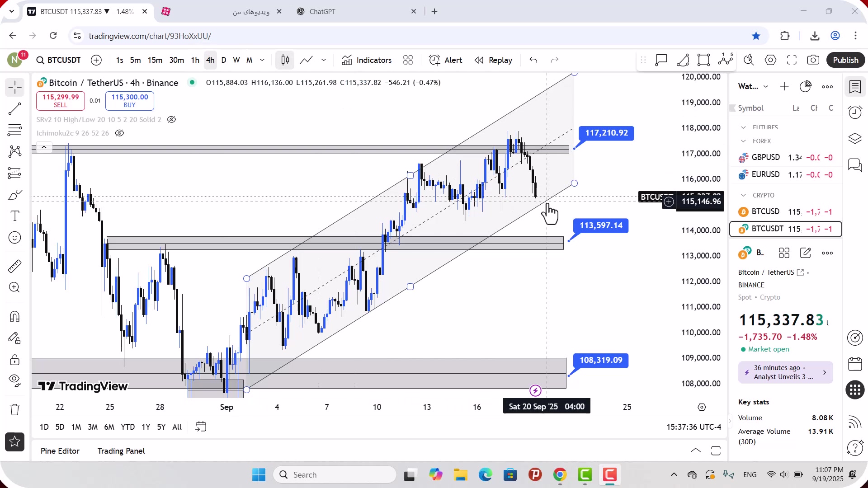Switch to the weekly W timeframe
Image resolution: width=868 pixels, height=488 pixels.
click(x=236, y=60)
